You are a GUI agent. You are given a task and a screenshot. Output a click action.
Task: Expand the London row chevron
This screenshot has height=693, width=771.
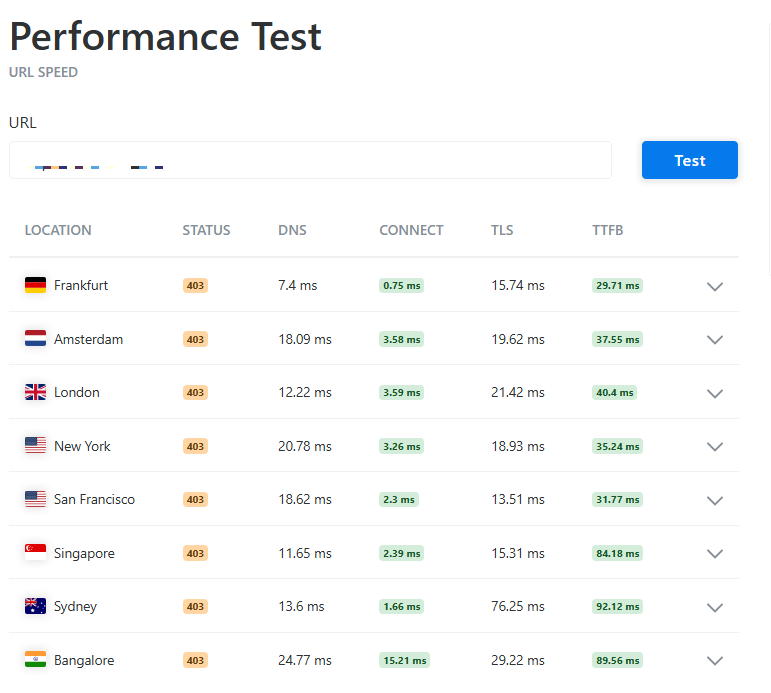[x=714, y=393]
